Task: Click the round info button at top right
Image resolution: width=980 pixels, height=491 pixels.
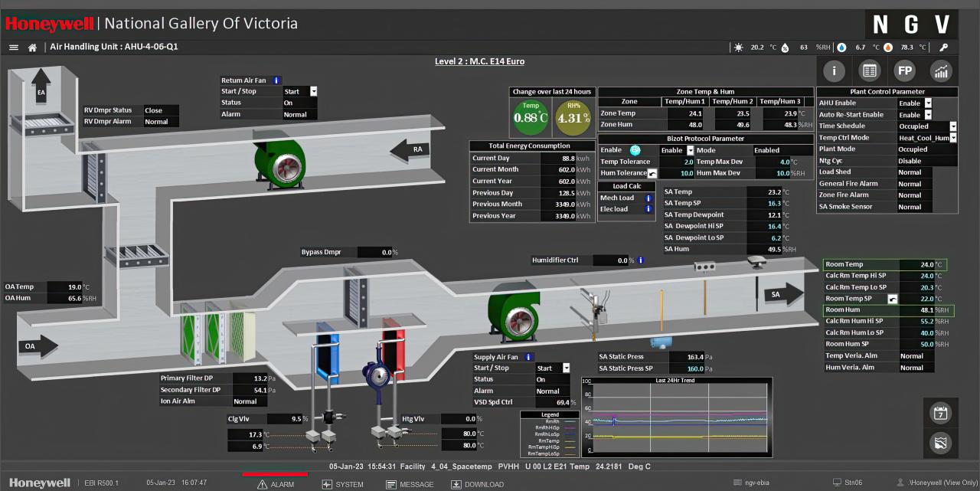Action: [x=834, y=71]
